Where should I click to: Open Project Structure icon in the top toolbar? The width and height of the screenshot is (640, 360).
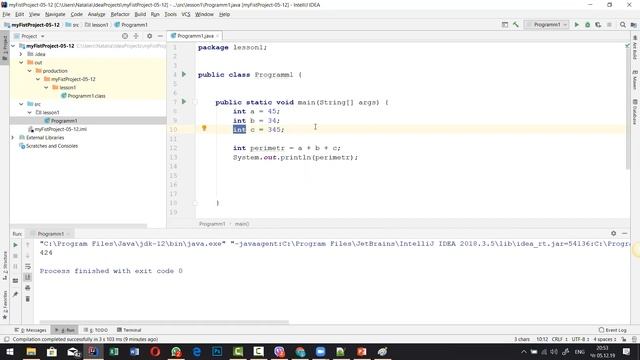click(633, 24)
